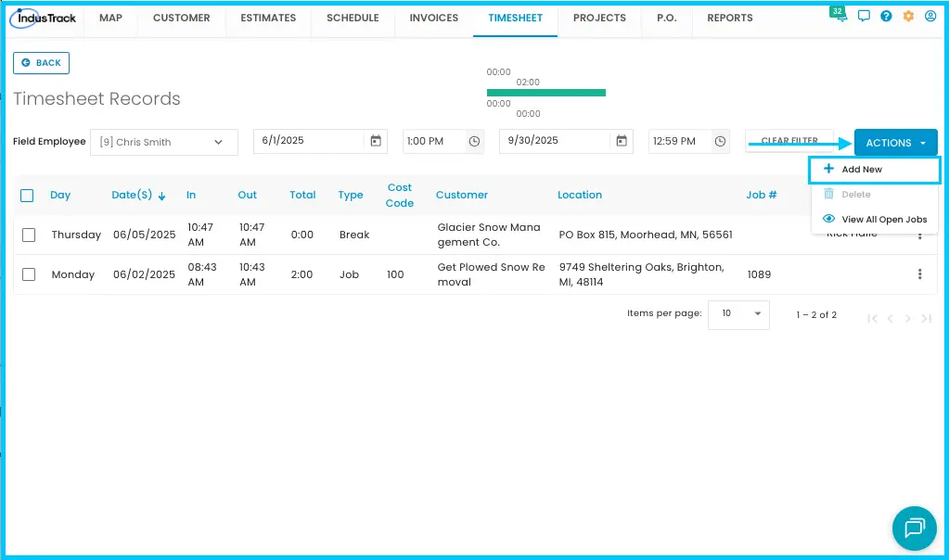Check the Thursday 06/05/2025 record
Image resolution: width=949 pixels, height=560 pixels.
click(29, 235)
